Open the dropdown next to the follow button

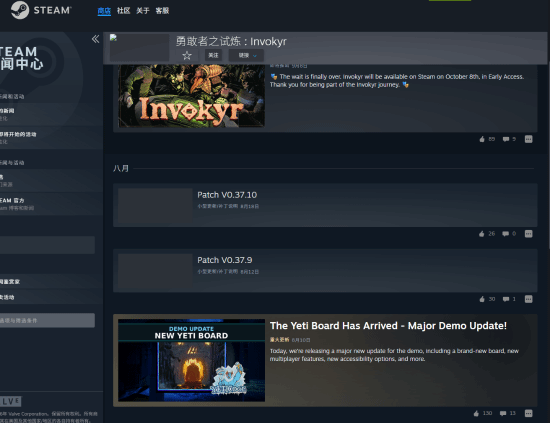pyautogui.click(x=246, y=55)
